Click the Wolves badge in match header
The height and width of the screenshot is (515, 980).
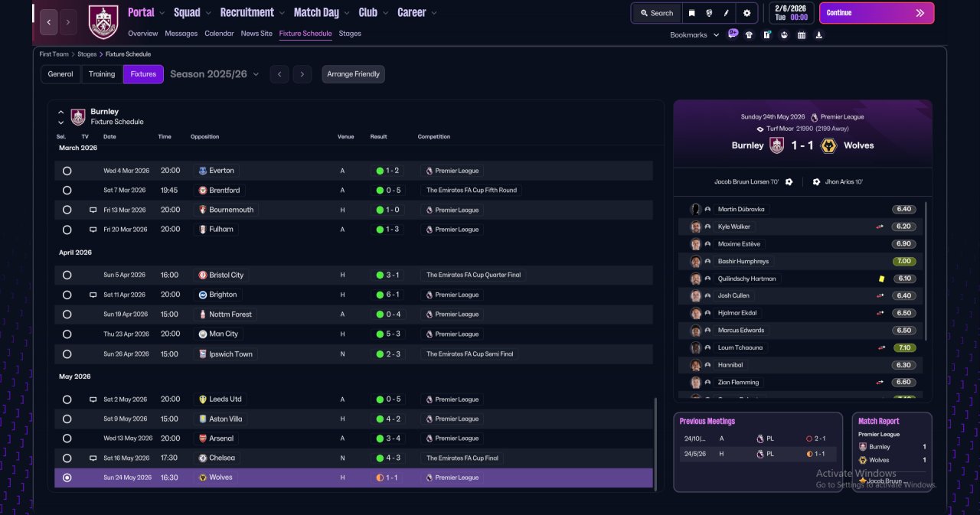pyautogui.click(x=828, y=145)
